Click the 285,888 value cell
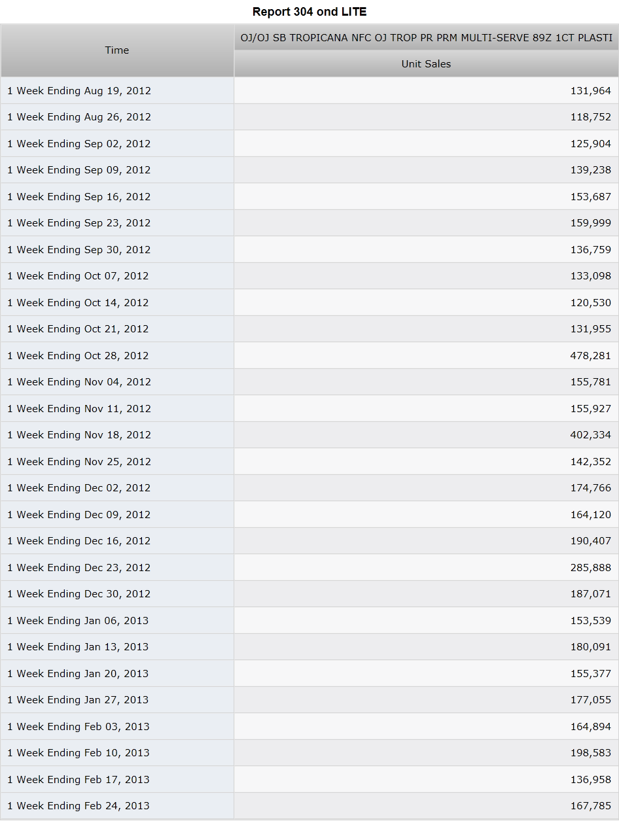This screenshot has height=840, width=619. pos(426,567)
